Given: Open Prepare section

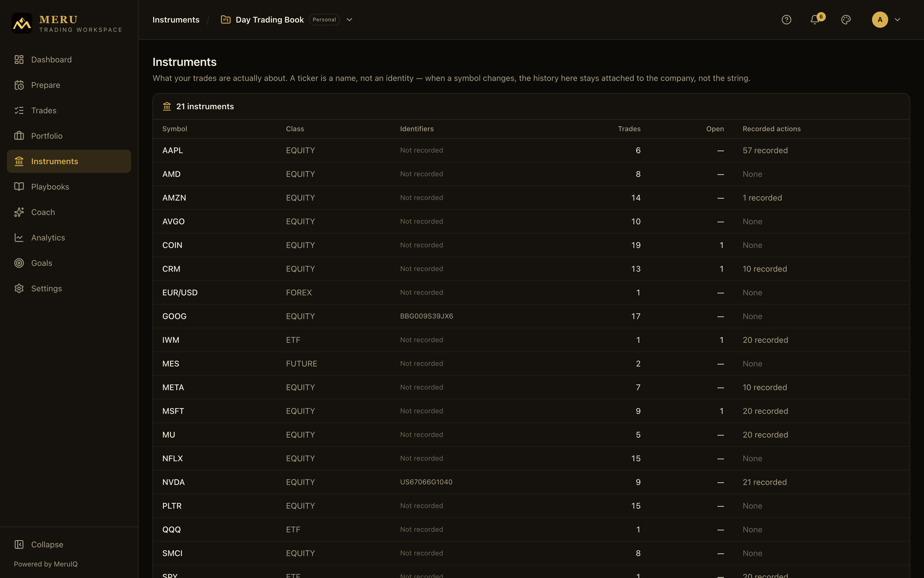Looking at the screenshot, I should click(69, 85).
